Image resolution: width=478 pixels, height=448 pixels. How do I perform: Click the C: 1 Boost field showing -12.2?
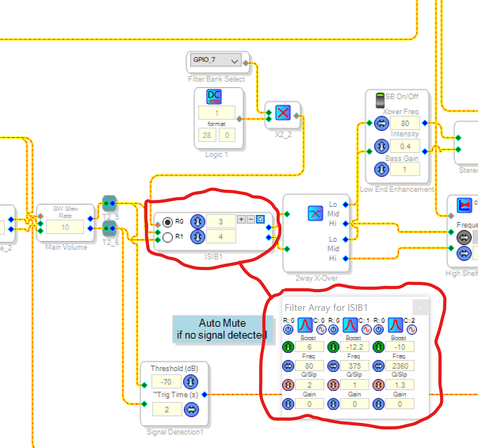click(x=354, y=347)
